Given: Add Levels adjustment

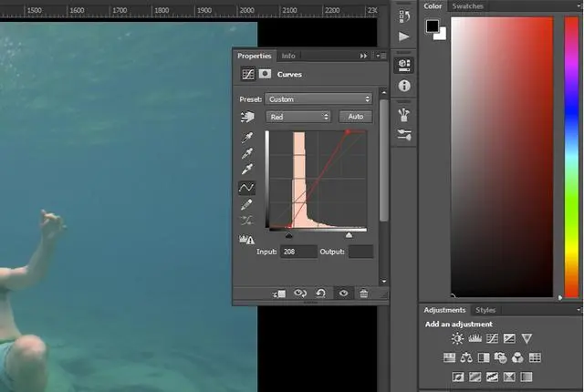Looking at the screenshot, I should point(474,338).
